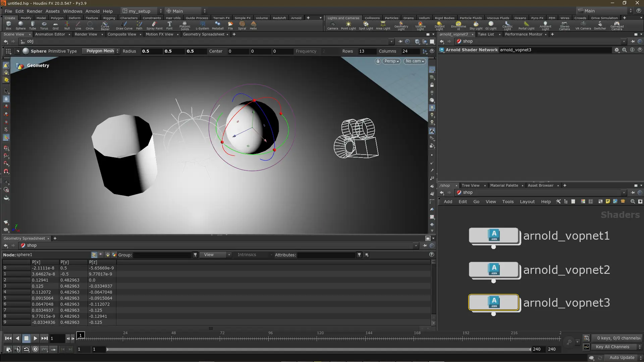Open the Persp viewport dropdown
The width and height of the screenshot is (644, 362).
click(x=391, y=61)
